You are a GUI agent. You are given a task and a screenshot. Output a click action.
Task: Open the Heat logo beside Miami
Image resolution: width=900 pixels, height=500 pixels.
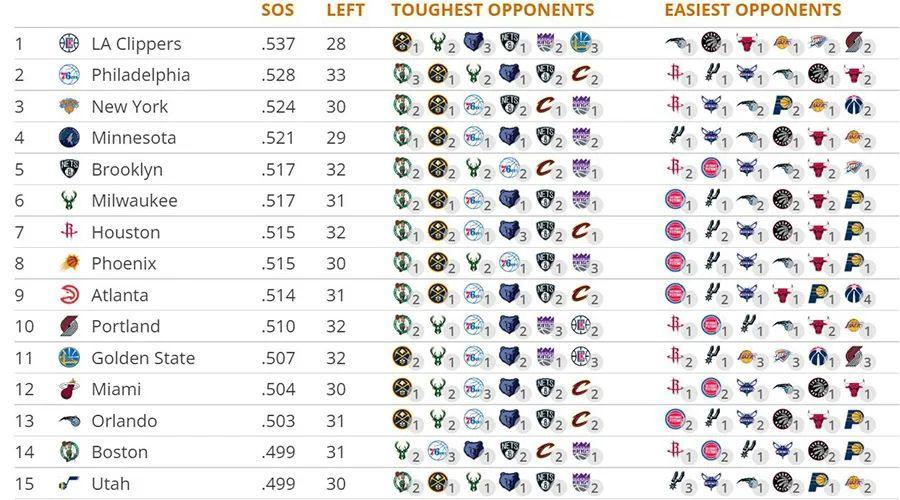coord(69,389)
